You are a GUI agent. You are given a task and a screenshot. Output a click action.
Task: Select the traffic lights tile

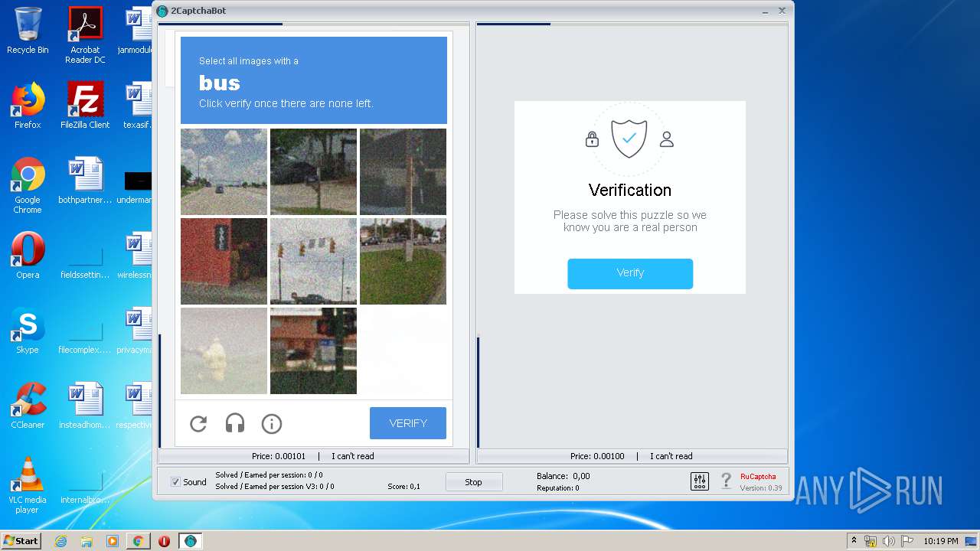pos(313,261)
